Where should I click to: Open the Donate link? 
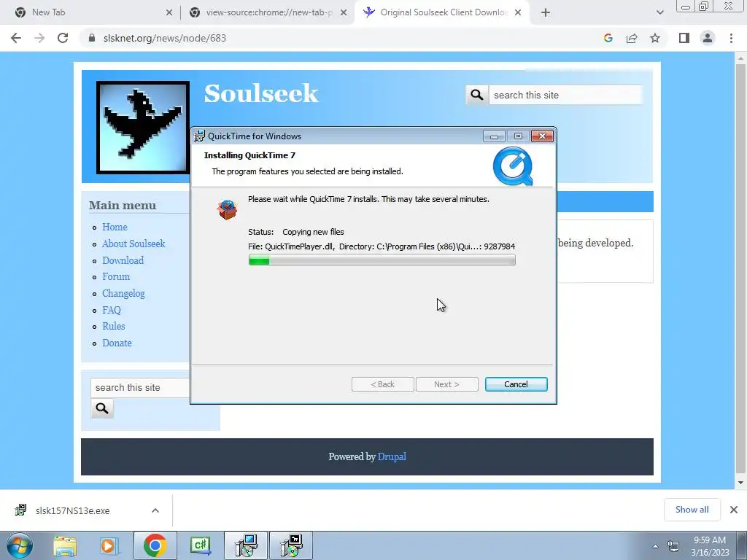(x=117, y=343)
